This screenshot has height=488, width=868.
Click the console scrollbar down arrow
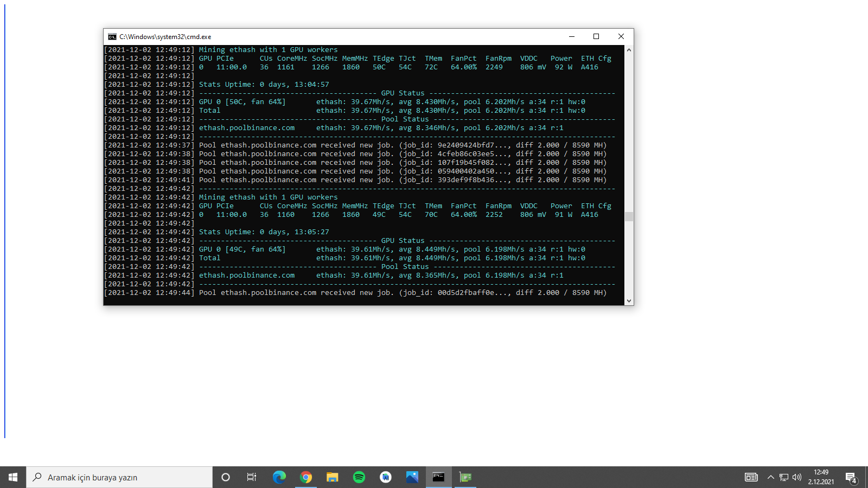coord(629,301)
